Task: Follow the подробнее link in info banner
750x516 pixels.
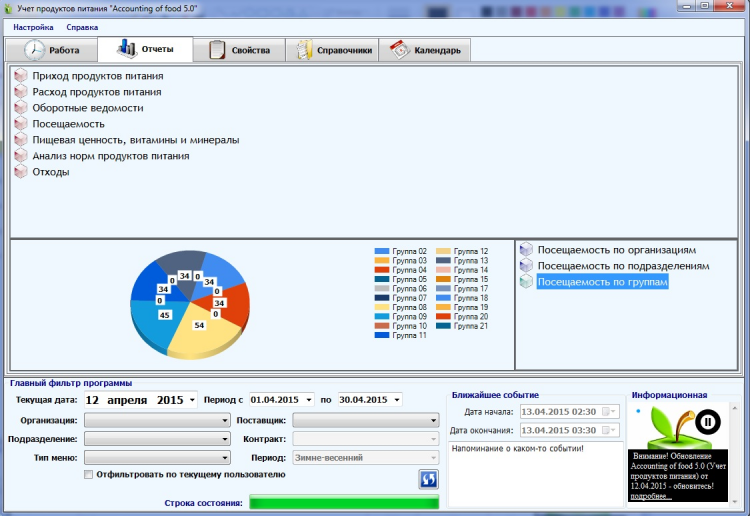Action: (x=651, y=496)
